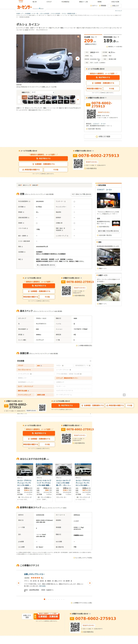The image size is (138, 644).
Task: Click the 中古車トップ breadcrumb link
Action: [x=20, y=14]
